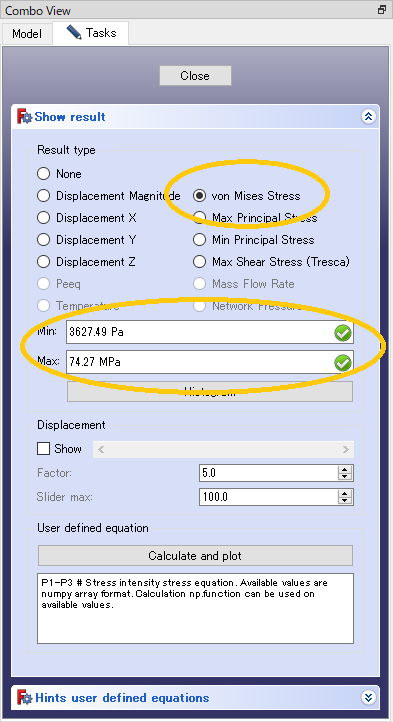
Task: Click the Min value field
Action: click(x=210, y=332)
